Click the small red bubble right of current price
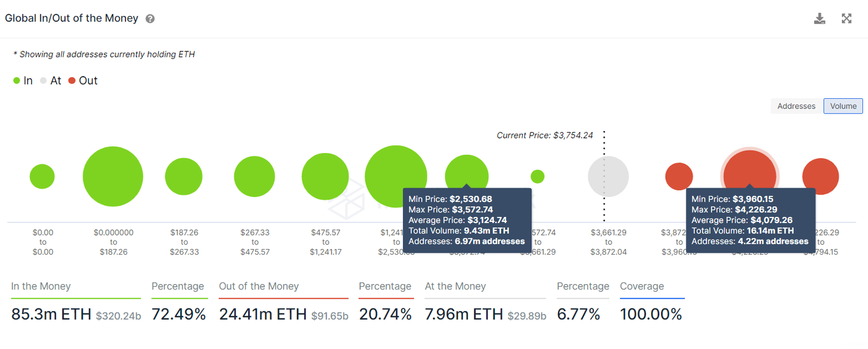Image resolution: width=868 pixels, height=349 pixels. point(679,177)
